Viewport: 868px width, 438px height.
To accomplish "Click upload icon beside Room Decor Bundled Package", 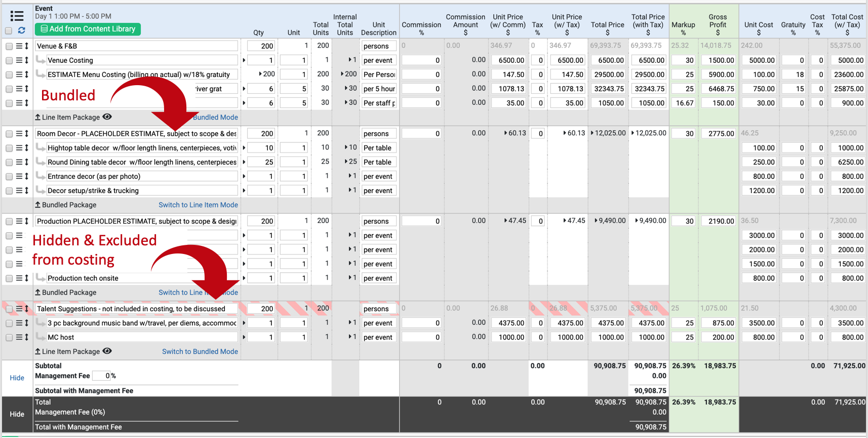I will tap(37, 205).
